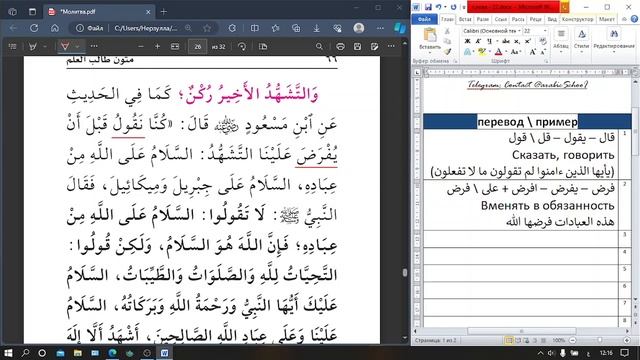Viewport: 640px width, 360px height.
Task: Expand the Абзац paragraph group
Action: coord(561,40)
